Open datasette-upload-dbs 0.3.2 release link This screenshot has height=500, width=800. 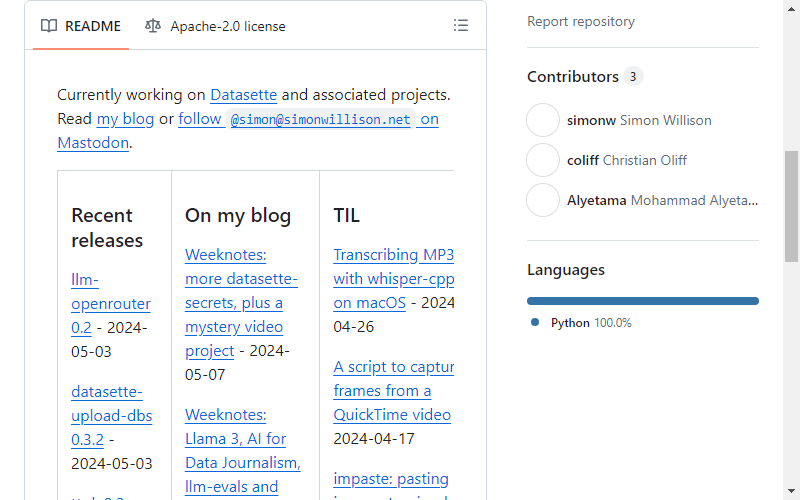[112, 416]
